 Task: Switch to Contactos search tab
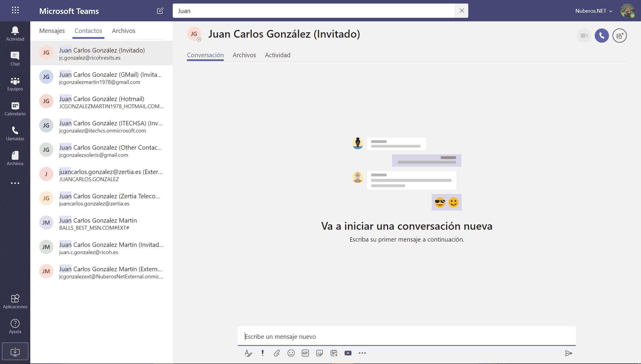88,31
